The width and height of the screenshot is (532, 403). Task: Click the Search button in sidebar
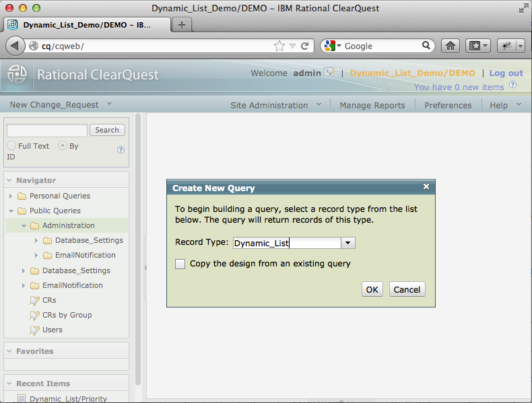107,130
